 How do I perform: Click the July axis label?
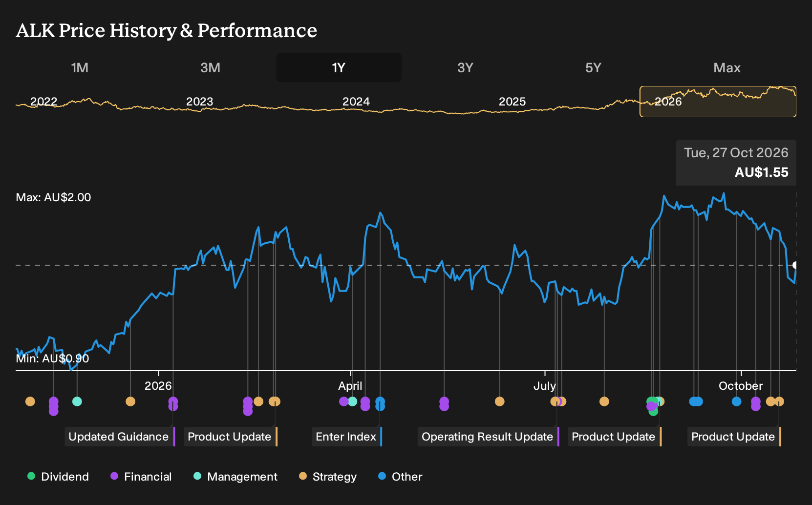point(545,386)
